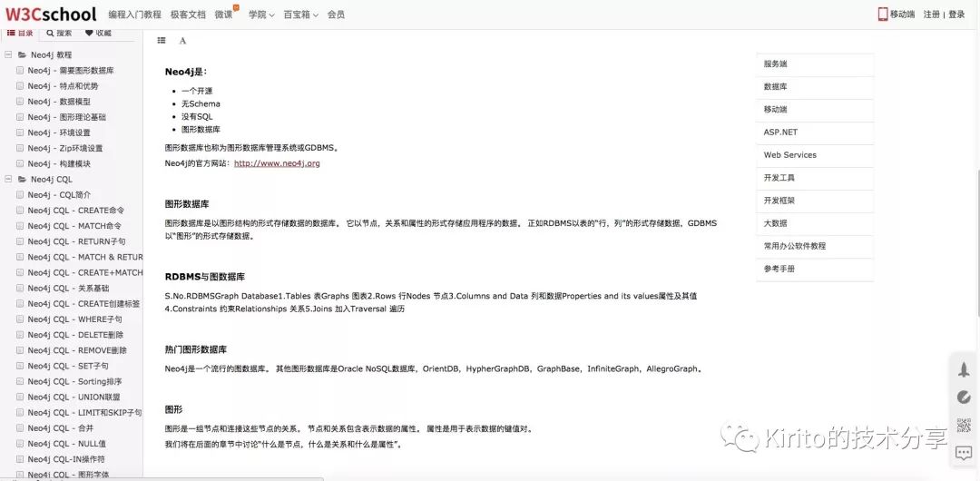Click the round compass icon on right sidebar
Screen dimensions: 980x481
(964, 398)
